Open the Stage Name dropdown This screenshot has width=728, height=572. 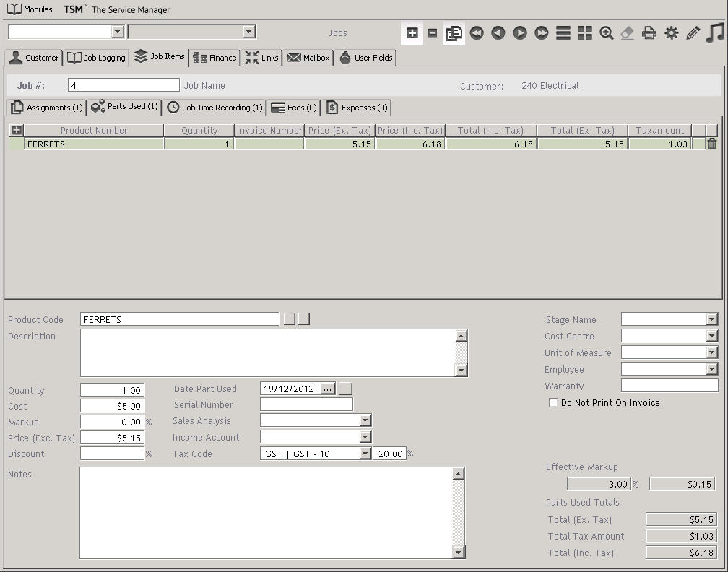pos(712,319)
